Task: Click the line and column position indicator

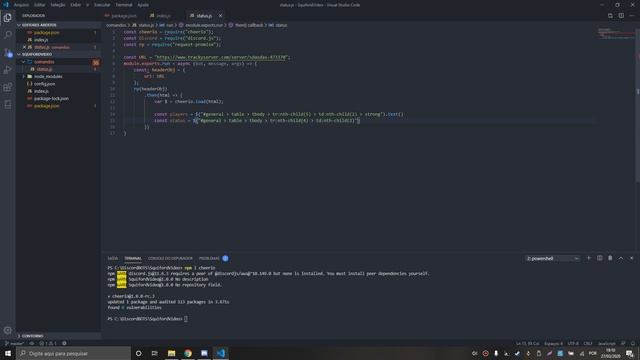Action: pyautogui.click(x=527, y=343)
